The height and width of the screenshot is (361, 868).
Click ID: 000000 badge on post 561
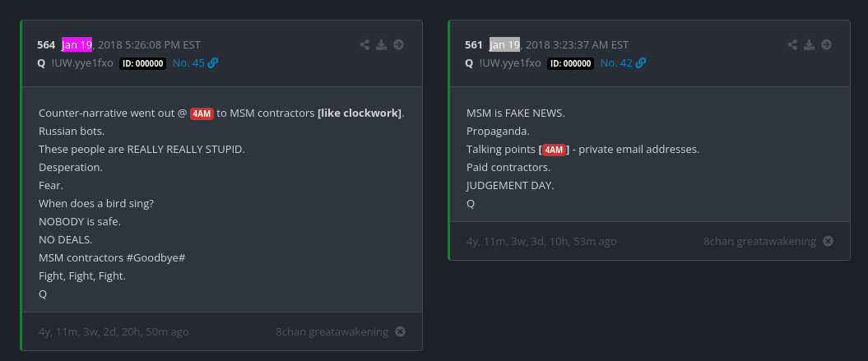[571, 63]
